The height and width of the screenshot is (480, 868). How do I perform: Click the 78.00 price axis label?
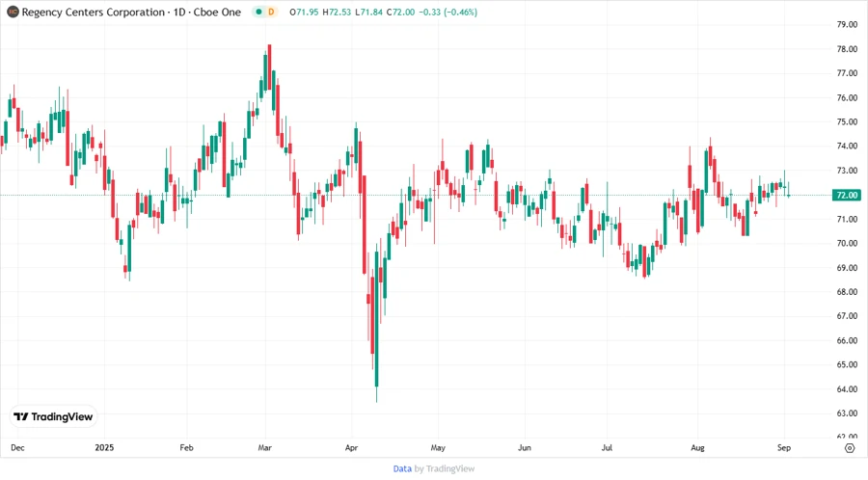coord(847,49)
